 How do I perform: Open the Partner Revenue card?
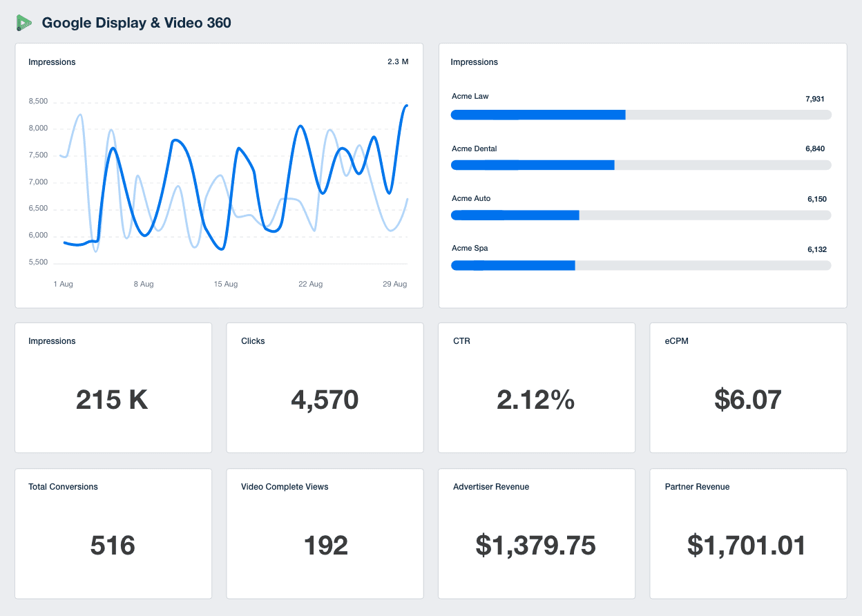point(748,533)
